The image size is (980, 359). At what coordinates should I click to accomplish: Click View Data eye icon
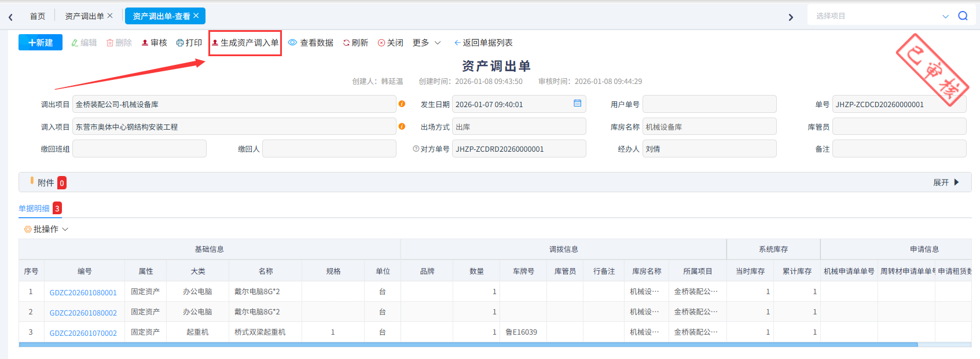pos(293,43)
